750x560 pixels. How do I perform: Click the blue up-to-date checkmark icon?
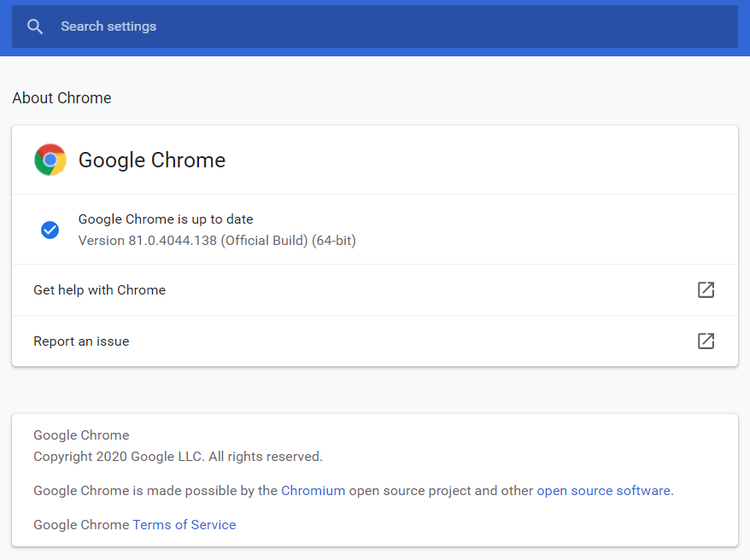click(50, 230)
